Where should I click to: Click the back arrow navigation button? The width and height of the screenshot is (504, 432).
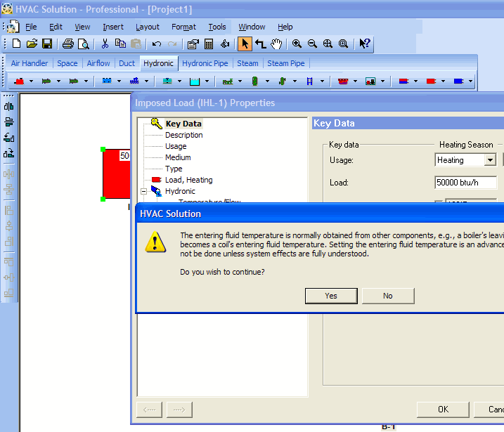click(149, 410)
